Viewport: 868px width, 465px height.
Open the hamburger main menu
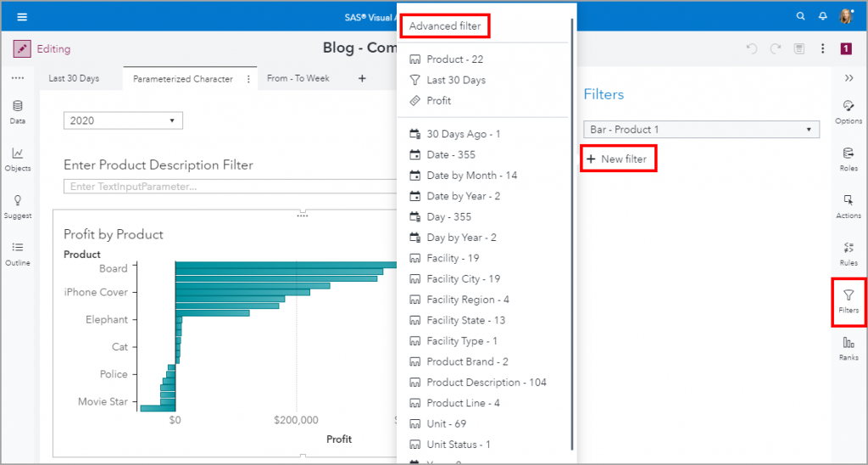22,16
